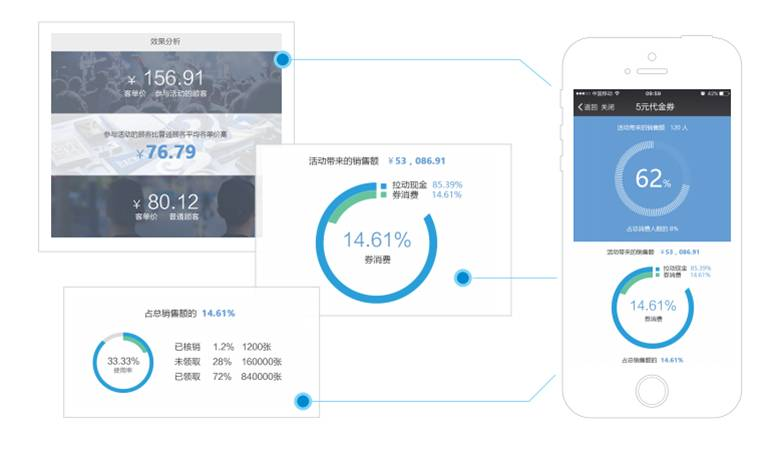Click the ¥156.91 客单价 banner

point(166,83)
